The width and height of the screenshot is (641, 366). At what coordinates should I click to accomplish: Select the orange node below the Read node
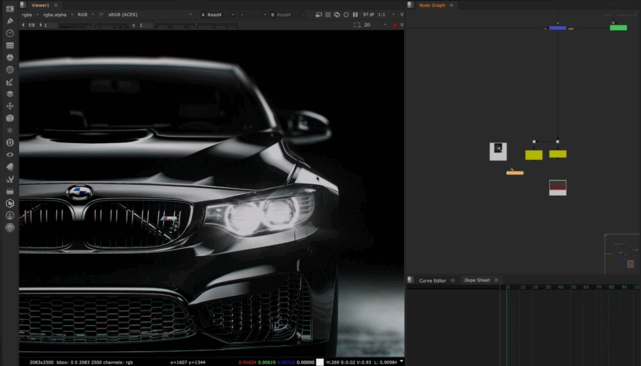coord(515,173)
